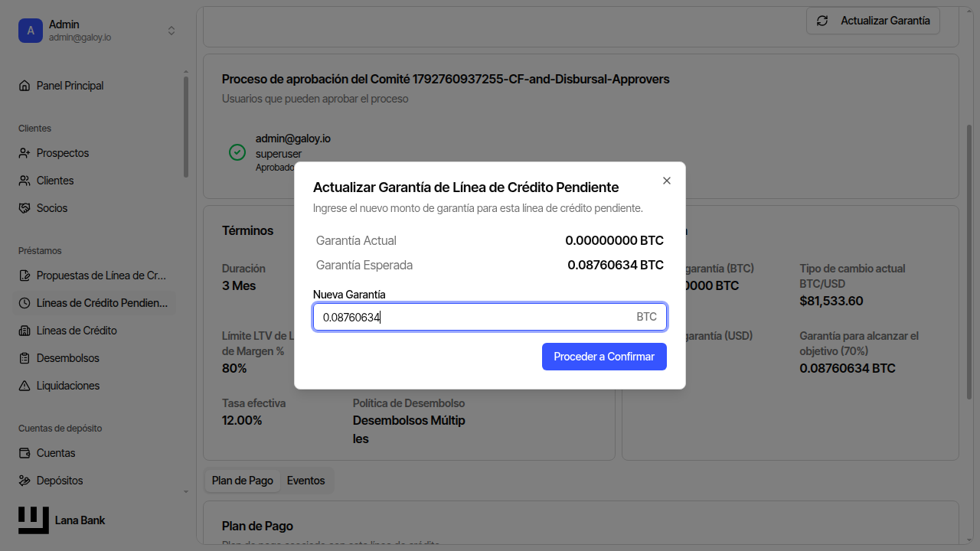Close the Actualizar Garantía dialog
This screenshot has width=980, height=551.
[667, 181]
